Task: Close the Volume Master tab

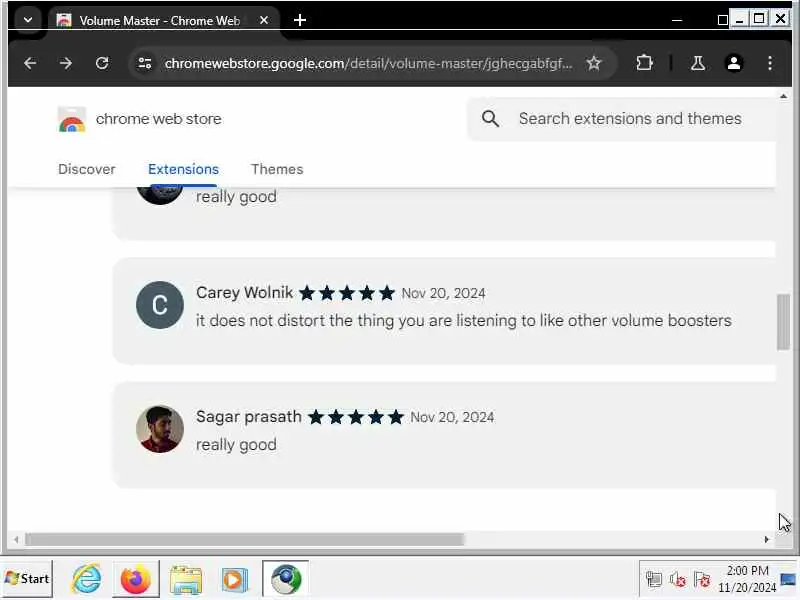Action: click(264, 20)
